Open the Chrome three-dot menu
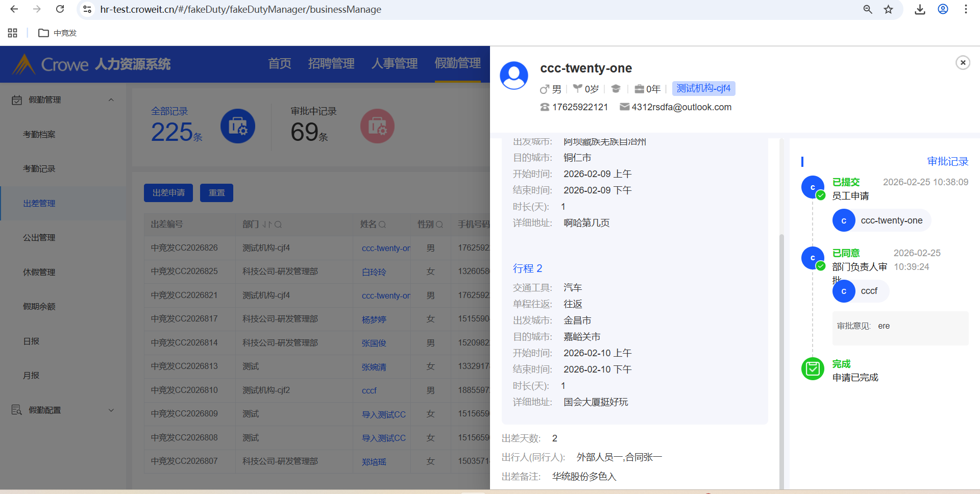 click(x=966, y=9)
